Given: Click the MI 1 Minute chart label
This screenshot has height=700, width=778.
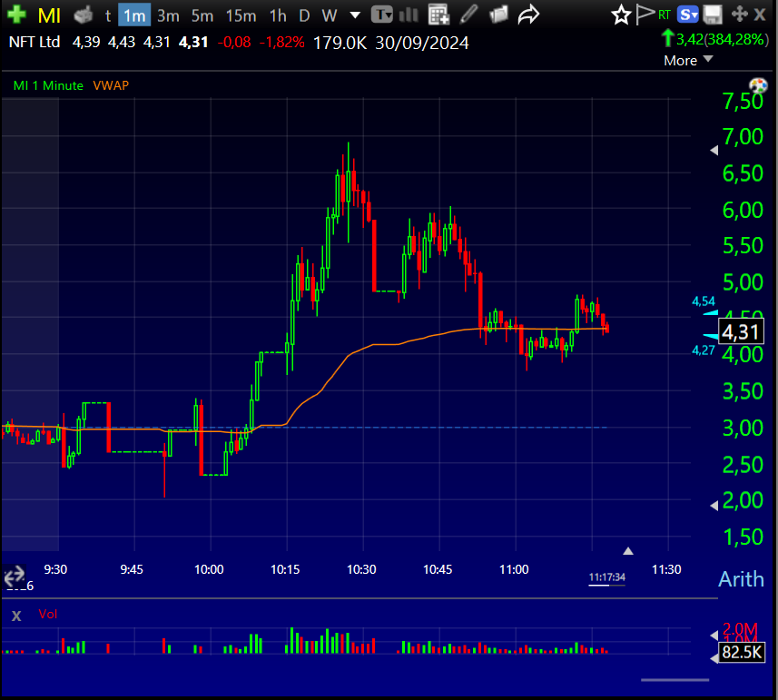Looking at the screenshot, I should tap(48, 85).
